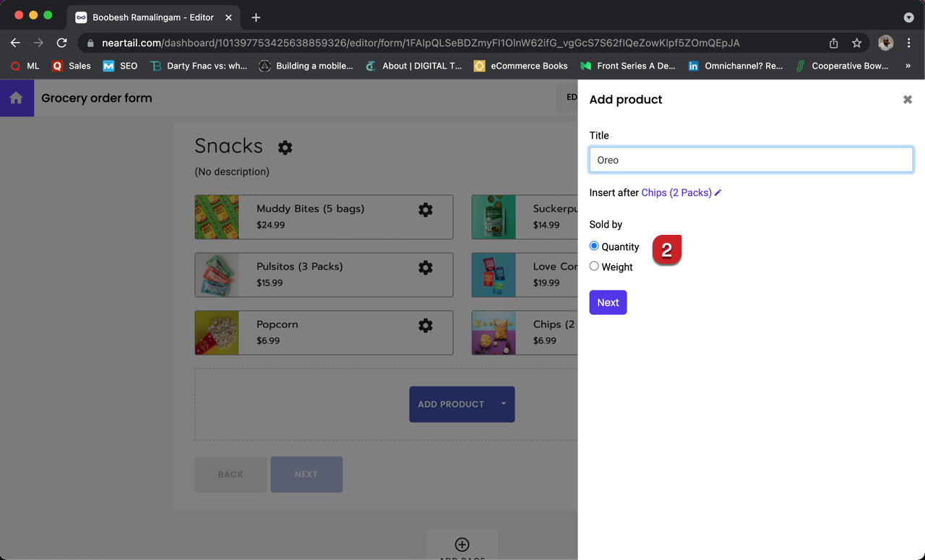Screen dimensions: 925x560
Task: Click the Next button in Add product panel
Action: click(x=608, y=303)
